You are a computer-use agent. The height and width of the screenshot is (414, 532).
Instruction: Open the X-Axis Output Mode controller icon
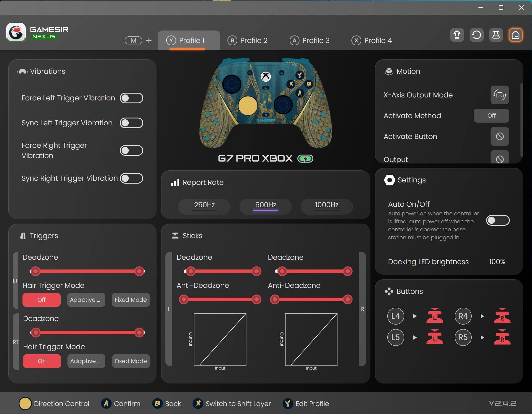tap(500, 95)
